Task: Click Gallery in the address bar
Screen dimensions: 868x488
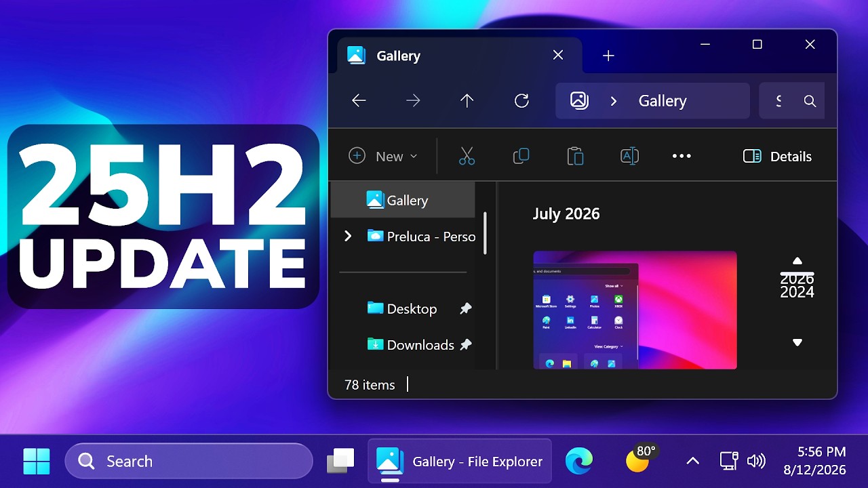Action: pyautogui.click(x=663, y=101)
